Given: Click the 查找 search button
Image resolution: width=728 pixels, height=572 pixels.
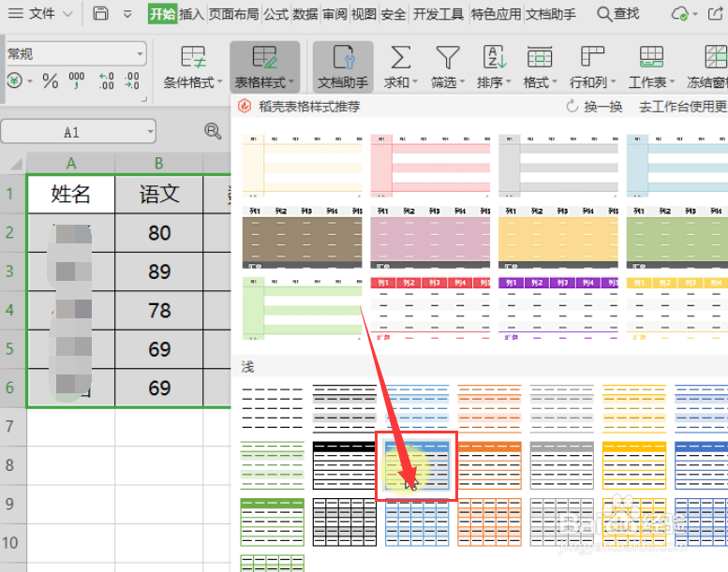Looking at the screenshot, I should point(618,14).
